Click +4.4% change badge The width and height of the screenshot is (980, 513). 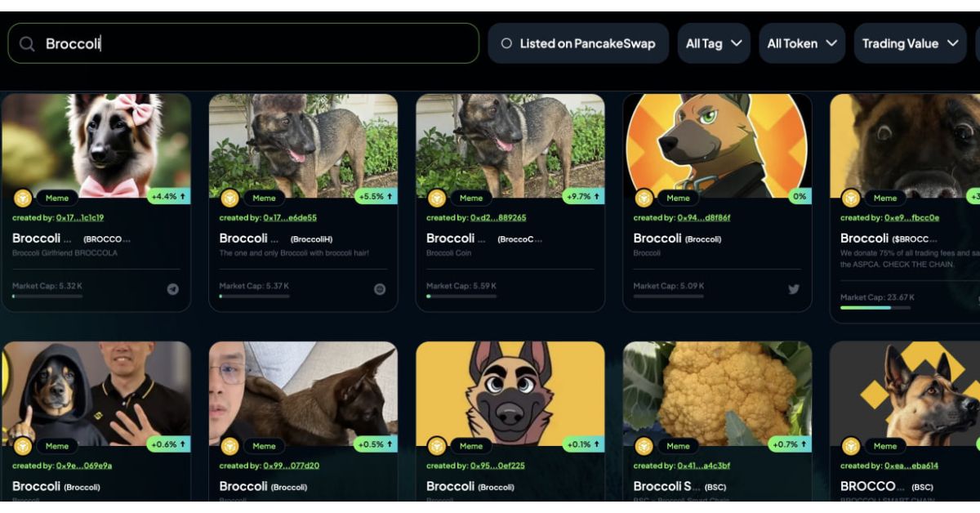170,197
